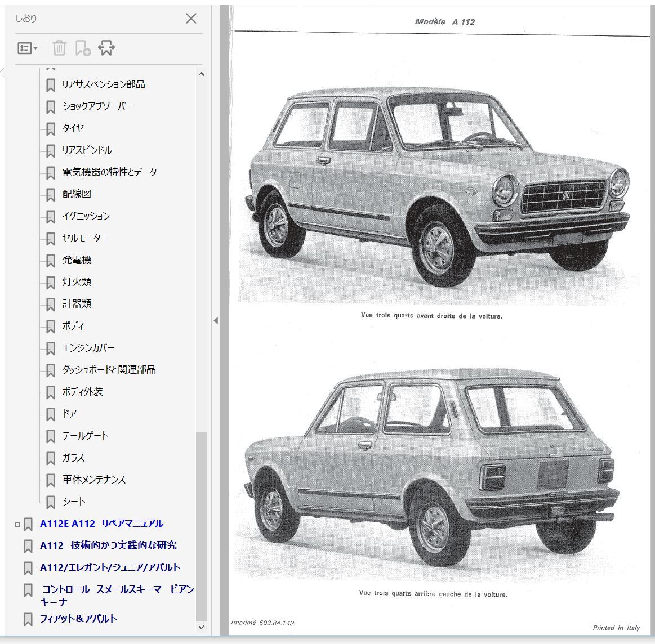
Task: Click the bookmark icon beside ガラス
Action: pos(51,459)
